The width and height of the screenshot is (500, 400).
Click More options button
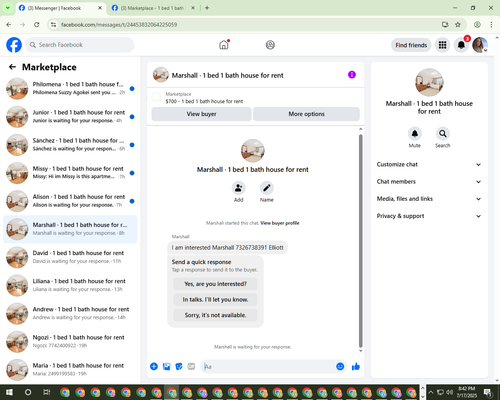pyautogui.click(x=306, y=114)
